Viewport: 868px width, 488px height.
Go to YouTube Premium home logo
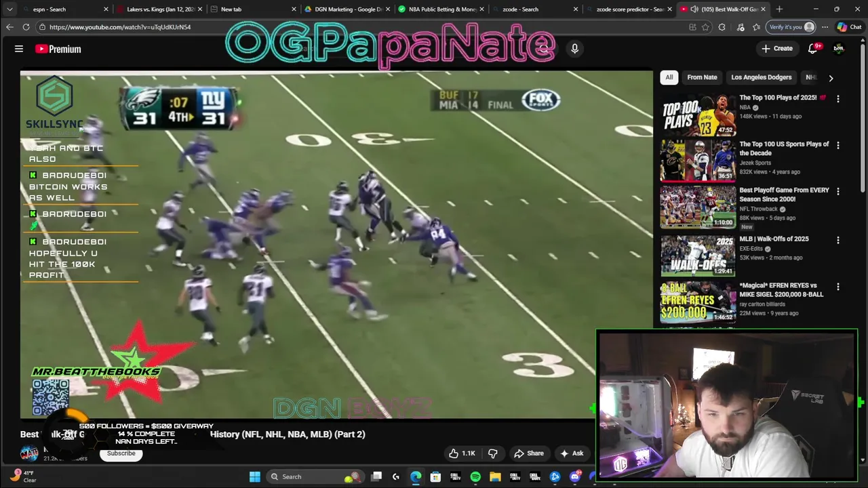[x=58, y=49]
